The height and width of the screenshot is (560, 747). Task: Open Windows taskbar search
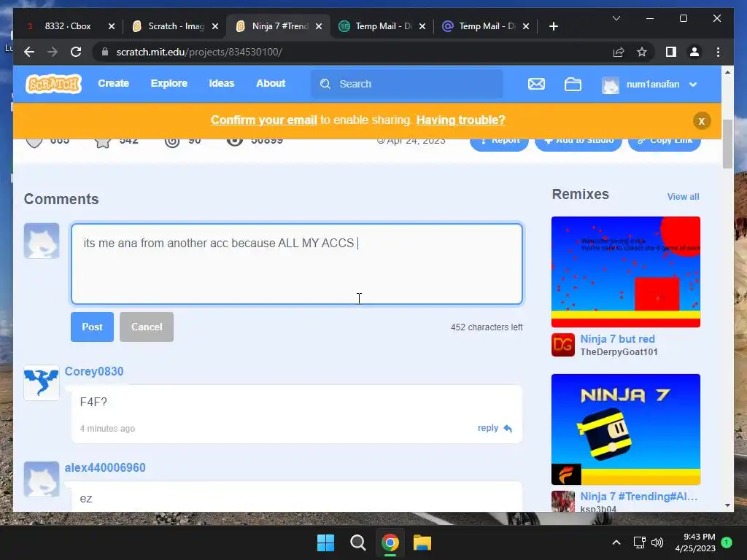357,542
